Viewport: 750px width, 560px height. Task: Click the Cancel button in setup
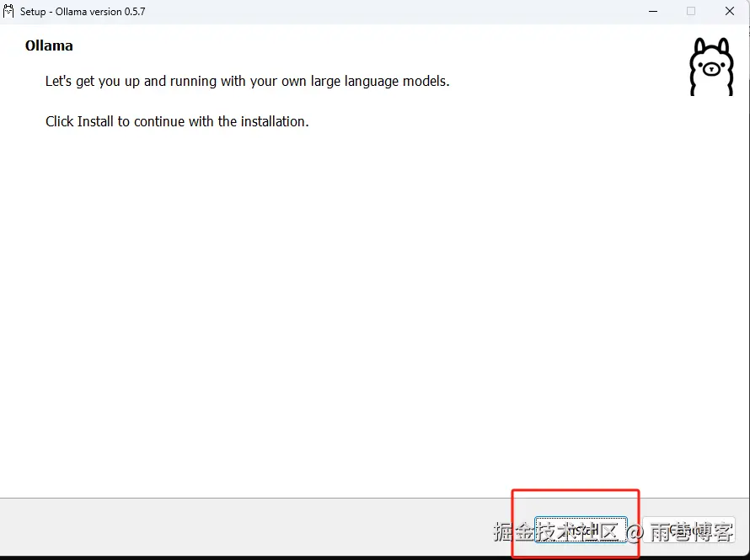click(688, 530)
